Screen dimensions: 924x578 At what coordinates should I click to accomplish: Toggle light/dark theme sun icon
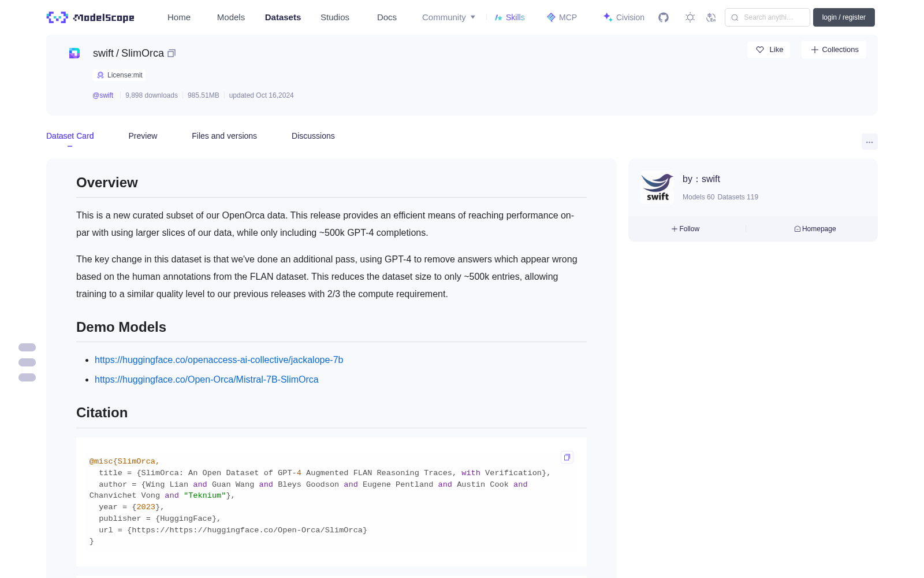point(690,17)
